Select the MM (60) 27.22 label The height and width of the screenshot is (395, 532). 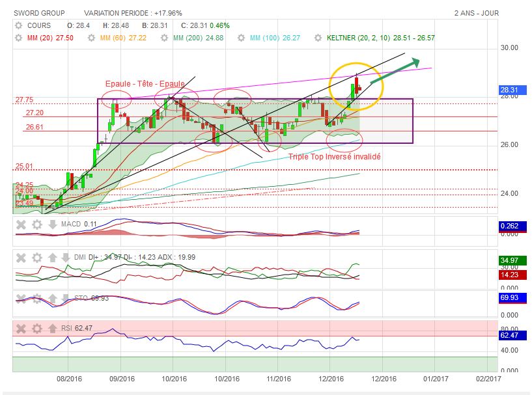[123, 38]
